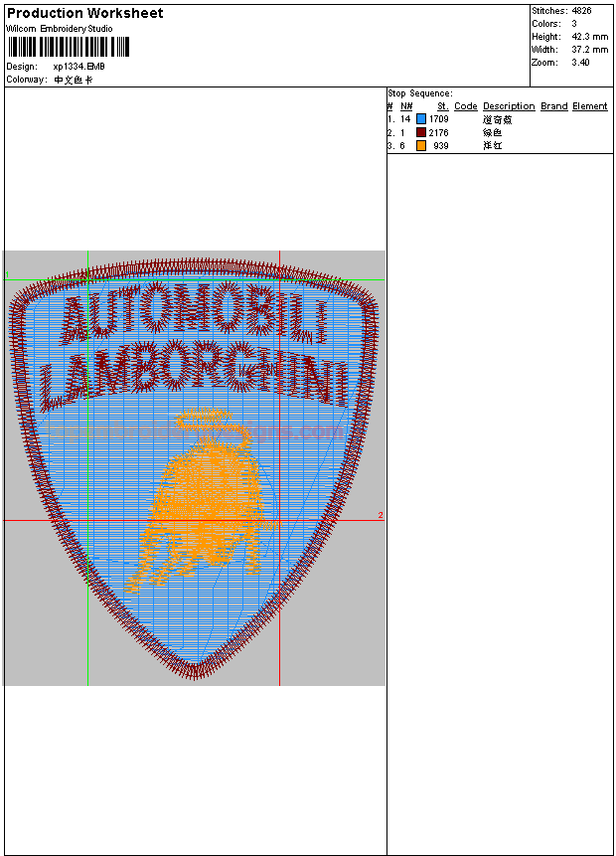Click the 'Description' column header
The image size is (616, 856).
tap(509, 106)
